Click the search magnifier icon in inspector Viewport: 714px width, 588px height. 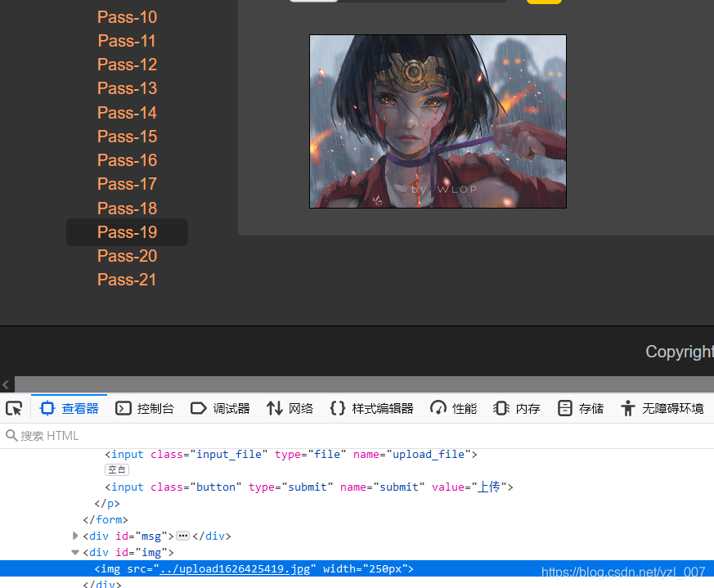tap(11, 436)
